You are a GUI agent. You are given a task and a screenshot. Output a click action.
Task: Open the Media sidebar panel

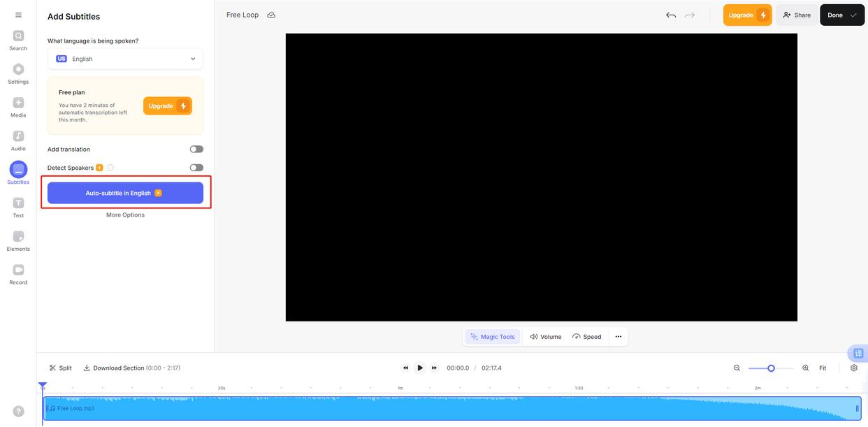(18, 103)
